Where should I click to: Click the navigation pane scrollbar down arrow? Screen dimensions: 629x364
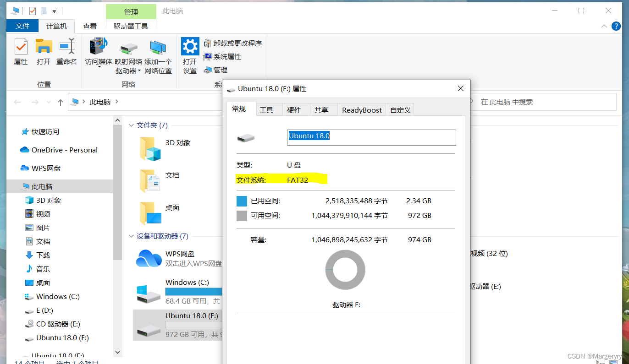click(x=117, y=352)
